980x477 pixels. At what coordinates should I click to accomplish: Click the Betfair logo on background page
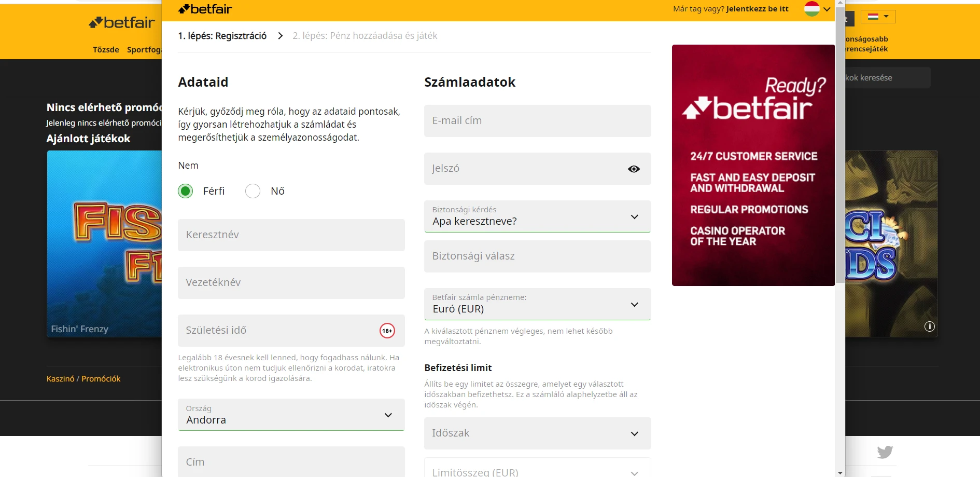click(x=122, y=22)
